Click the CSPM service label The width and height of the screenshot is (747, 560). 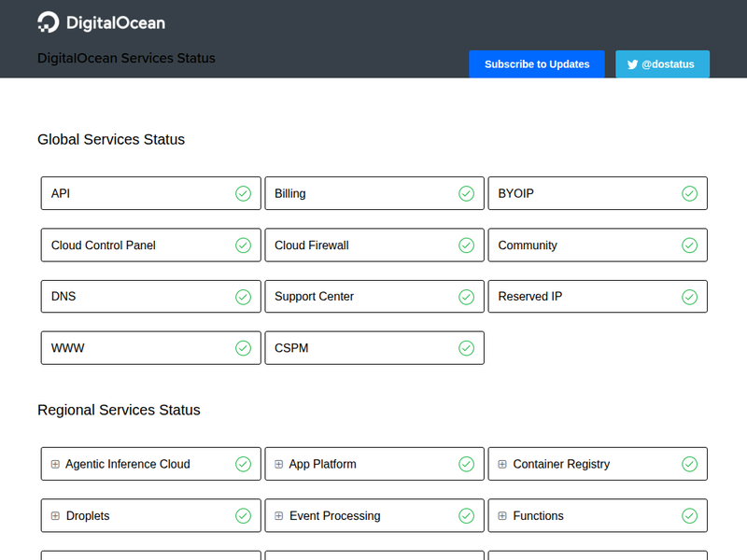[x=291, y=348]
